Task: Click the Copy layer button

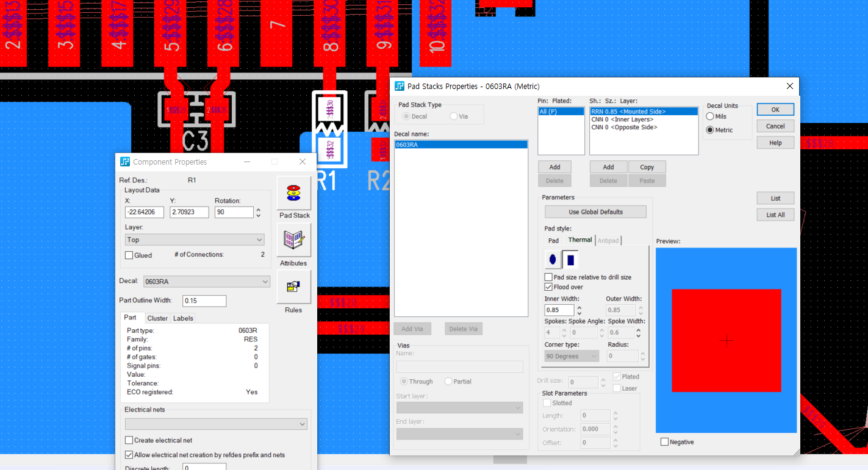Action: point(647,167)
